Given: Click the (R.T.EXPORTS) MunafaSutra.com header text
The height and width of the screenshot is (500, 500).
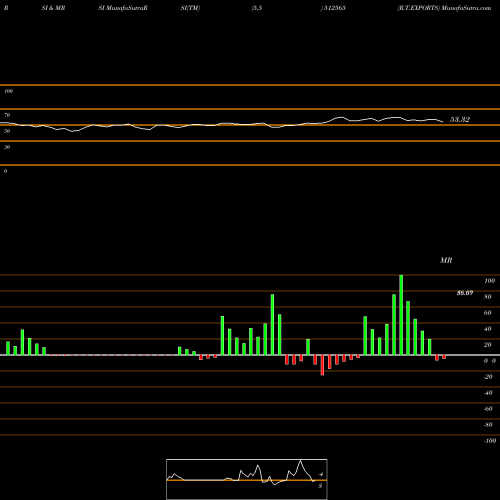Looking at the screenshot, I should [444, 8].
